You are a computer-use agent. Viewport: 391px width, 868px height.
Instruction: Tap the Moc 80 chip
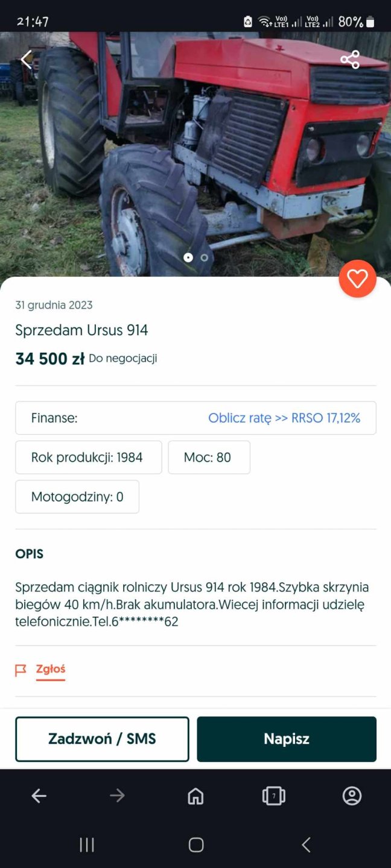[209, 458]
